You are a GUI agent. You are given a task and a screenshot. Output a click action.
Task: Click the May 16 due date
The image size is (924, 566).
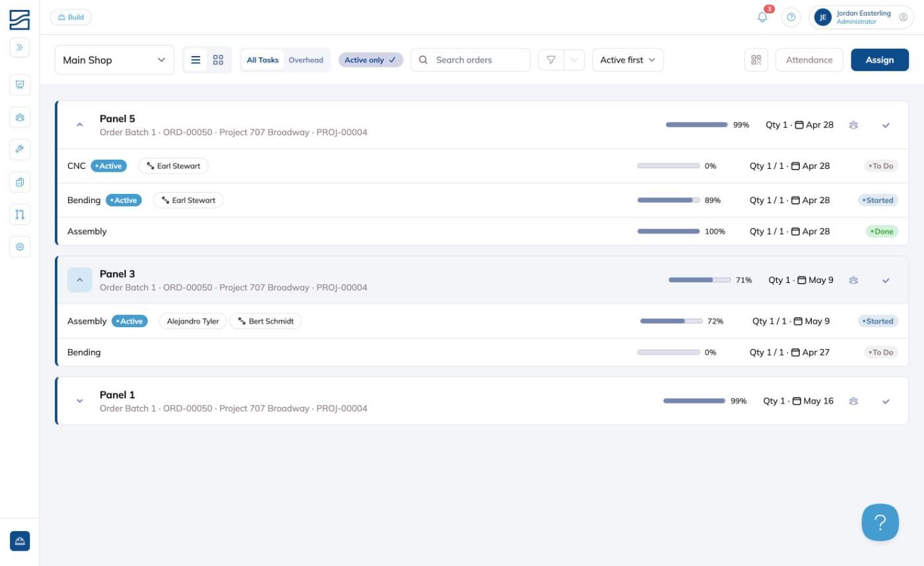coord(818,401)
